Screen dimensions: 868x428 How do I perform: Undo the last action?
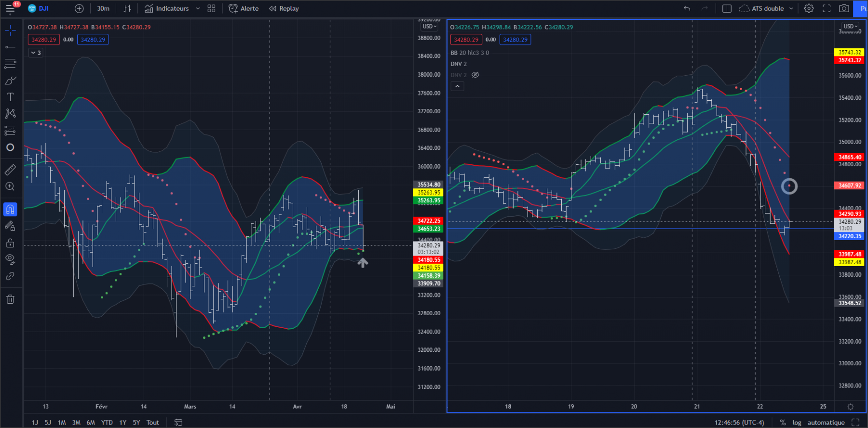pyautogui.click(x=687, y=9)
